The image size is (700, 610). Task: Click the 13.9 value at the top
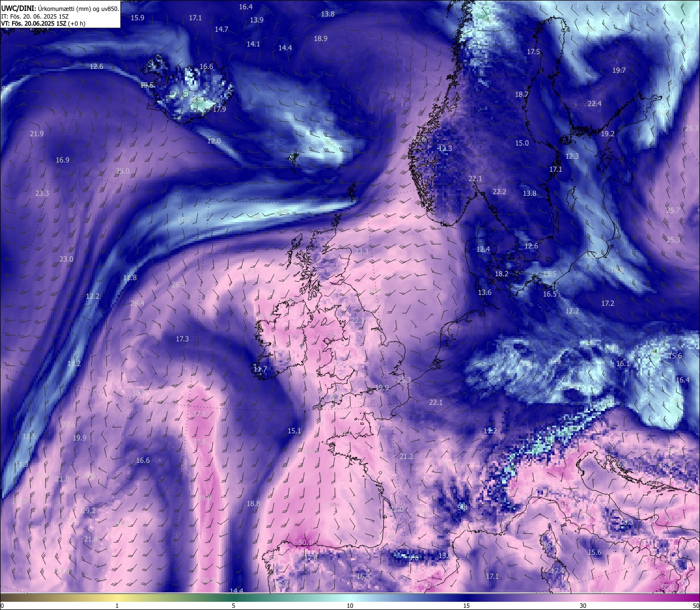[x=256, y=20]
